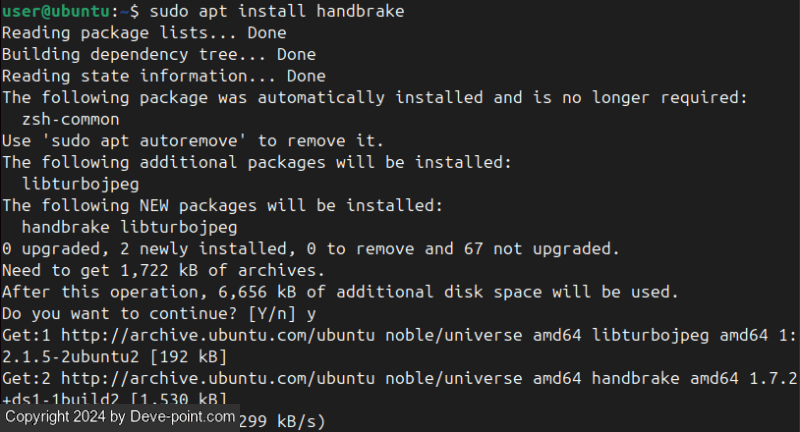Click the Deve-point.com copyright watermark

pos(120,417)
